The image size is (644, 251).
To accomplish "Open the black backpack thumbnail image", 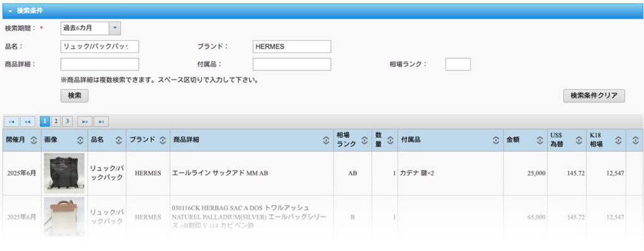I will [x=64, y=173].
